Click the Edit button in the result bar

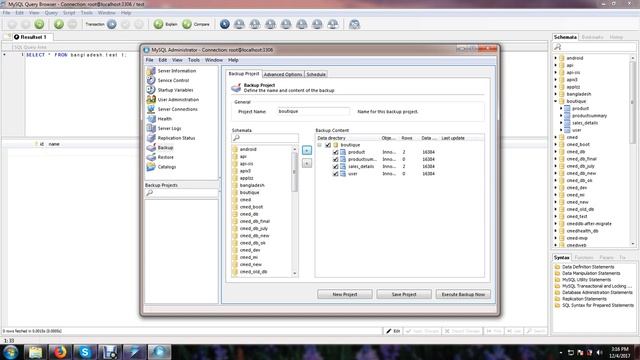(393, 331)
